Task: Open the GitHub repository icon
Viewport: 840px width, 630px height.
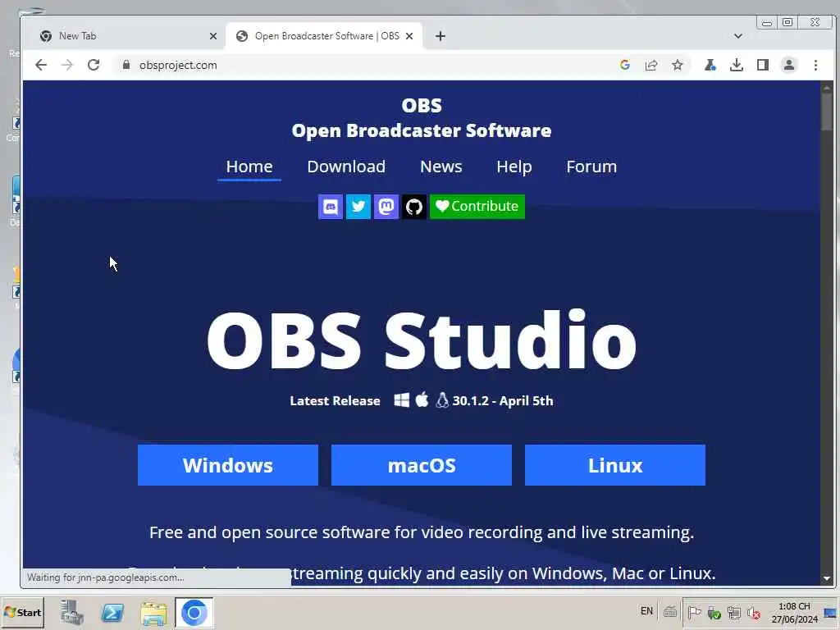Action: click(x=414, y=206)
